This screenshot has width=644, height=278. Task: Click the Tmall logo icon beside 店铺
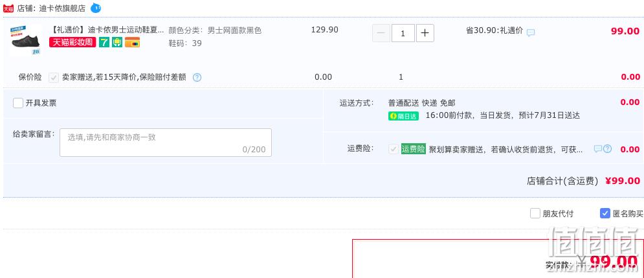click(8, 8)
